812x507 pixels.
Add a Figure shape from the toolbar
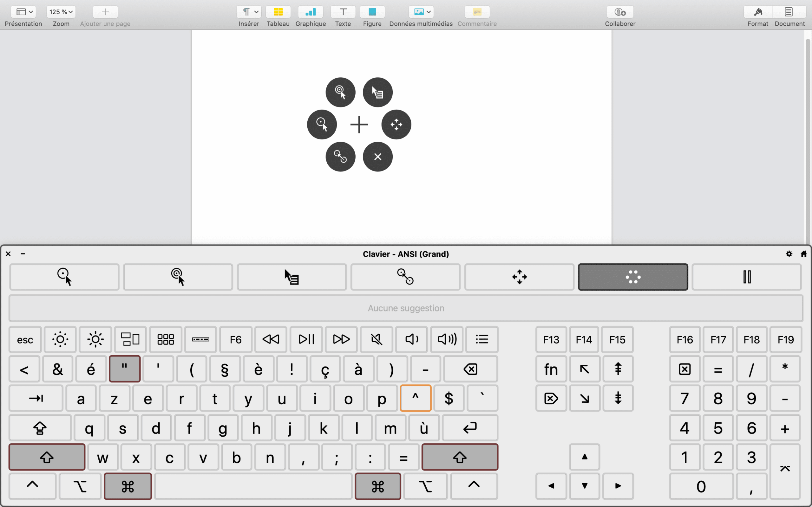click(x=372, y=12)
